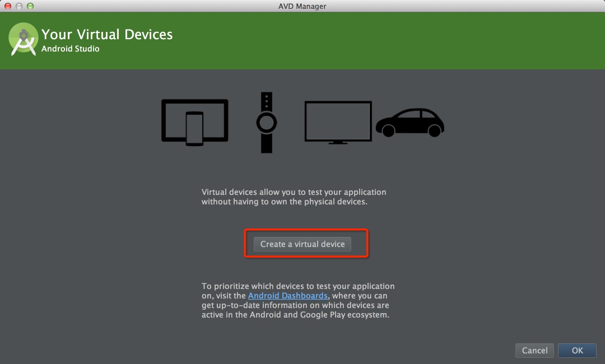The height and width of the screenshot is (364, 605).
Task: Click the Android TV screen icon
Action: coord(338,122)
